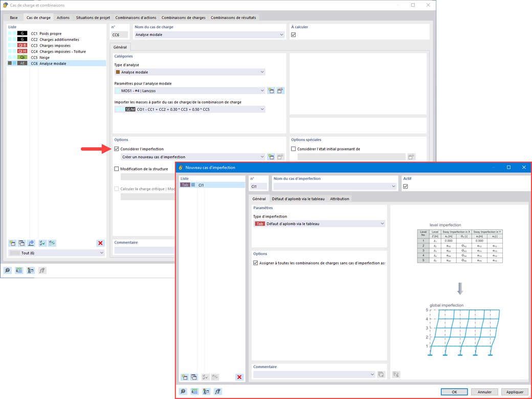
Task: Confirm the imperfection dialog with OK
Action: [x=454, y=391]
